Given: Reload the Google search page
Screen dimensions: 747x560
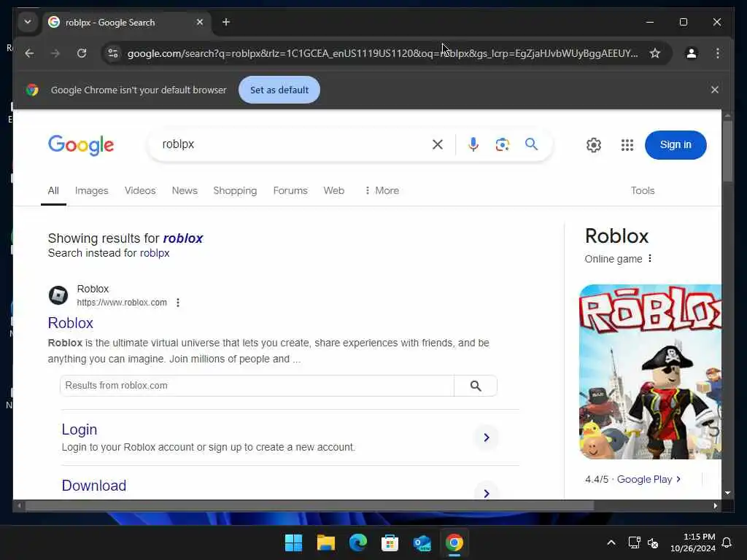Looking at the screenshot, I should pos(82,53).
